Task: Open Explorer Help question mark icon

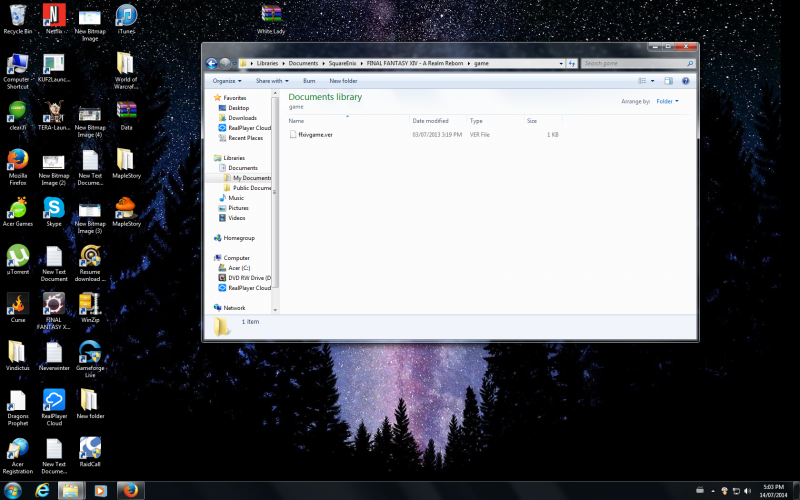Action: (x=685, y=81)
